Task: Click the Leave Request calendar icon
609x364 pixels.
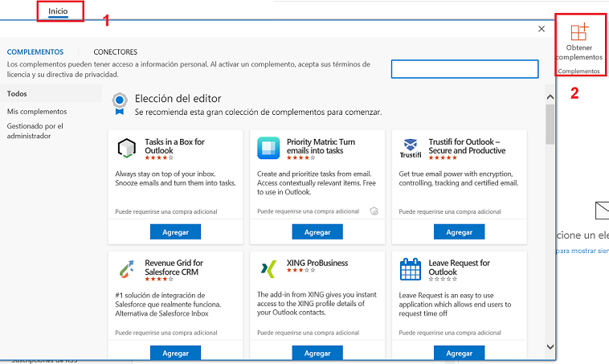Action: [411, 269]
